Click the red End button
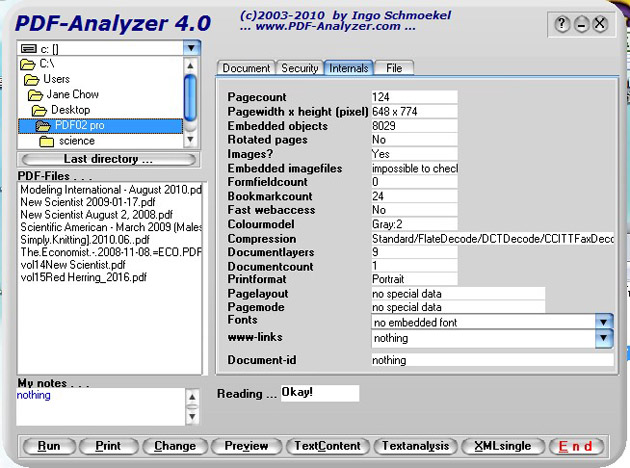The height and width of the screenshot is (468, 630). [575, 446]
